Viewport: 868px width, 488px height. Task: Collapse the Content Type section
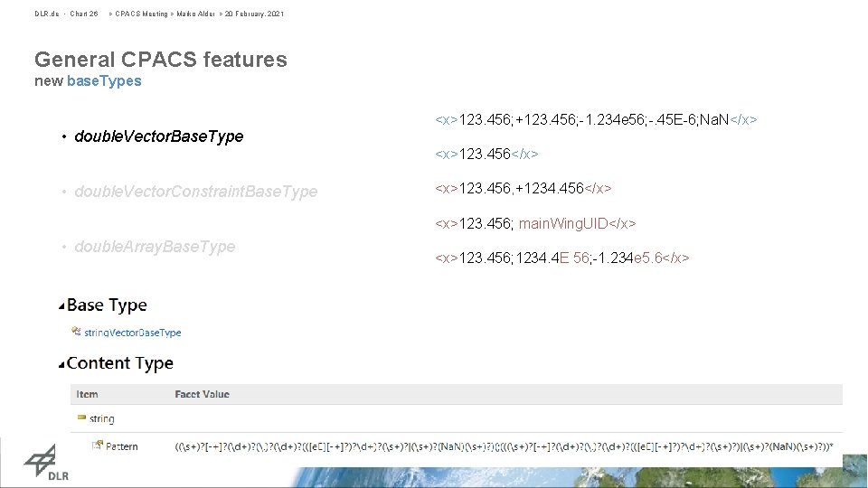coord(62,364)
